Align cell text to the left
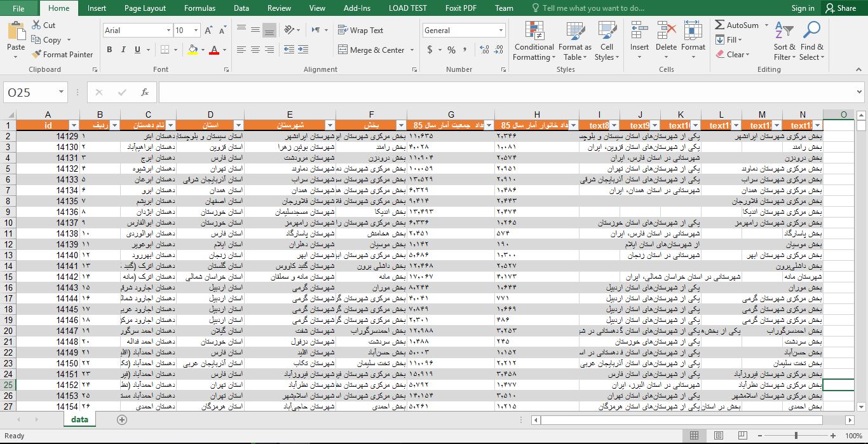The image size is (868, 444). click(x=241, y=50)
